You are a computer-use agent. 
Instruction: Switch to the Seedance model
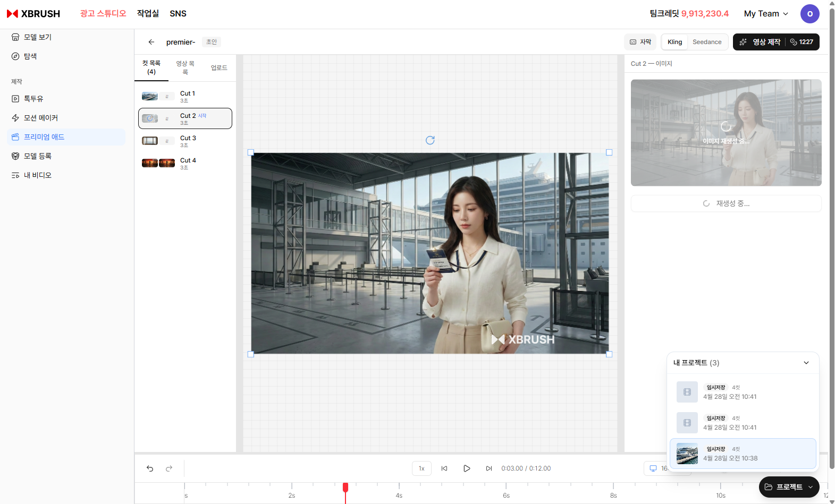(x=707, y=42)
